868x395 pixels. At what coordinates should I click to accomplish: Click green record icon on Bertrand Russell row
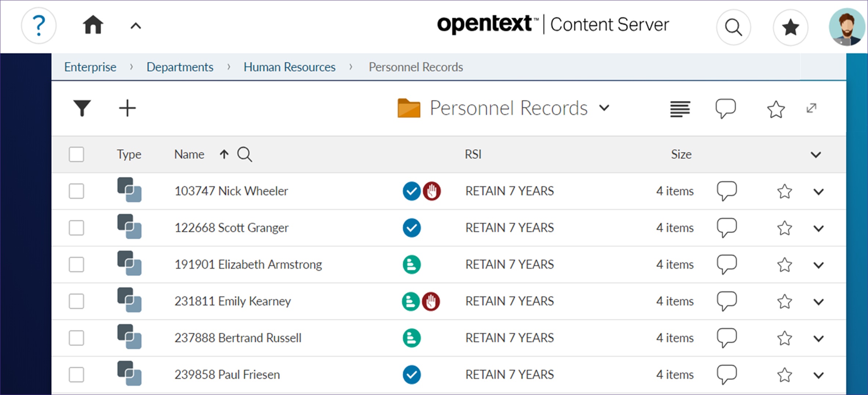(412, 338)
